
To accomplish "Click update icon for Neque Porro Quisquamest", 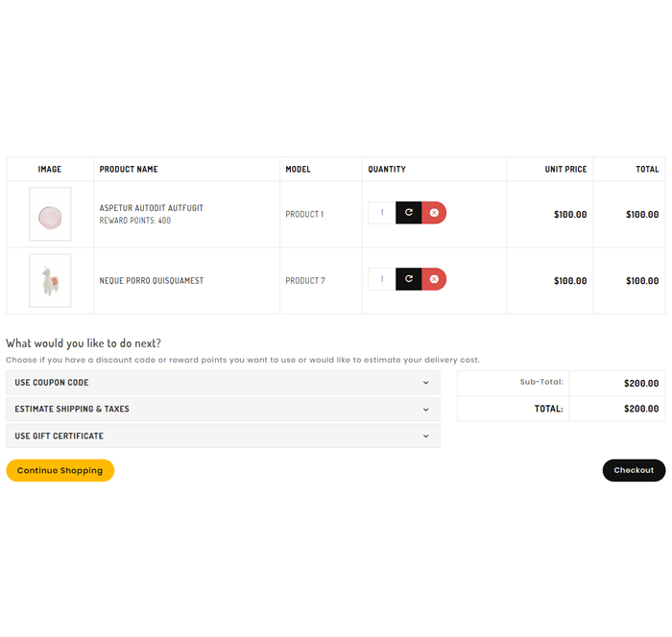I will tap(408, 279).
